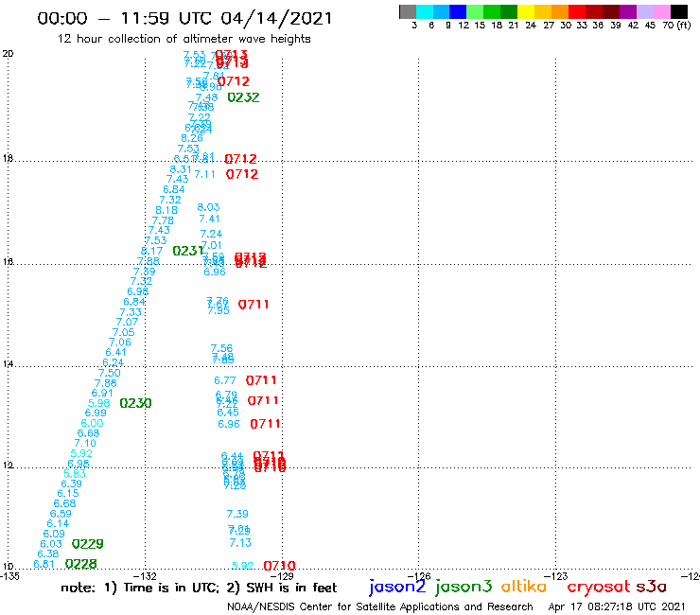
Task: Click the bright red 33 ft legend swatch
Action: (x=577, y=12)
